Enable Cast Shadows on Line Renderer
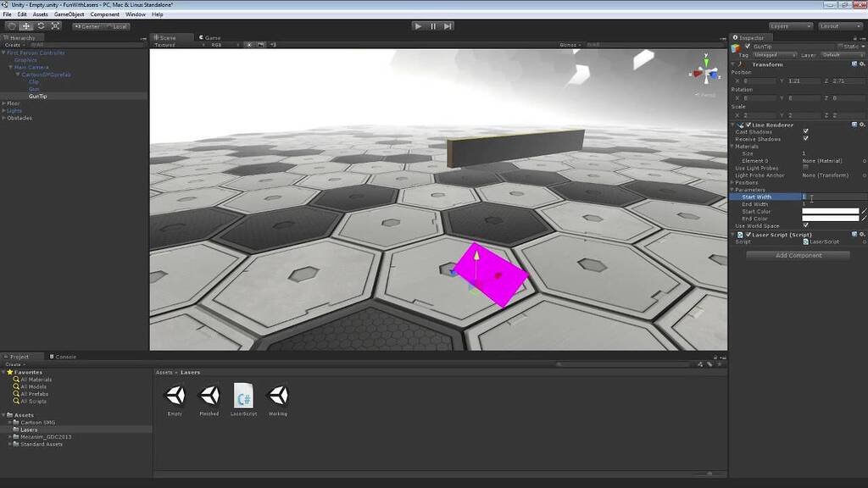The image size is (868, 488). (x=805, y=132)
